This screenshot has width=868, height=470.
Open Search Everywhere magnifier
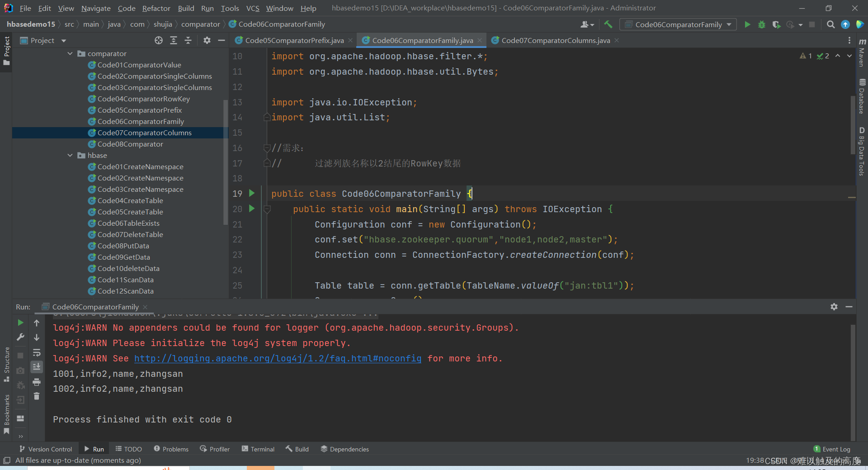830,24
